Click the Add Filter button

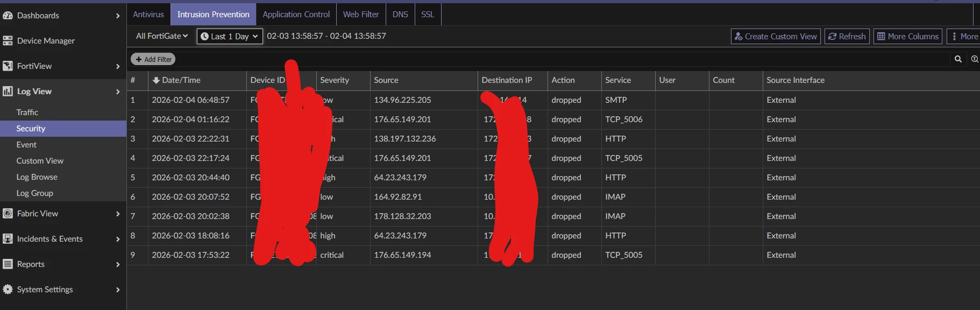pos(153,59)
